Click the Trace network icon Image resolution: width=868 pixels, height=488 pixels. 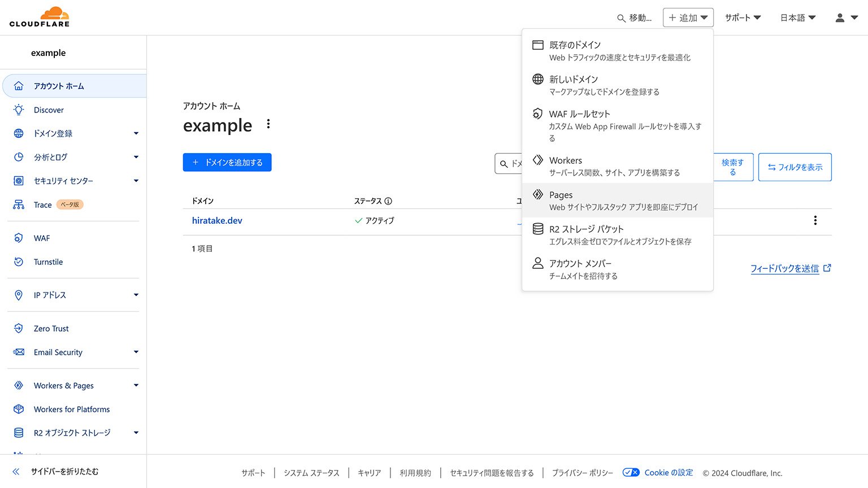coord(19,204)
